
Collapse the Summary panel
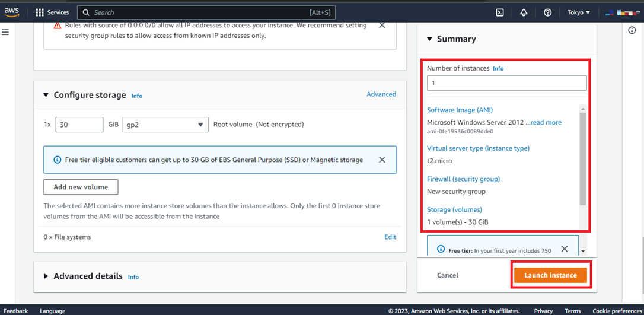click(429, 39)
